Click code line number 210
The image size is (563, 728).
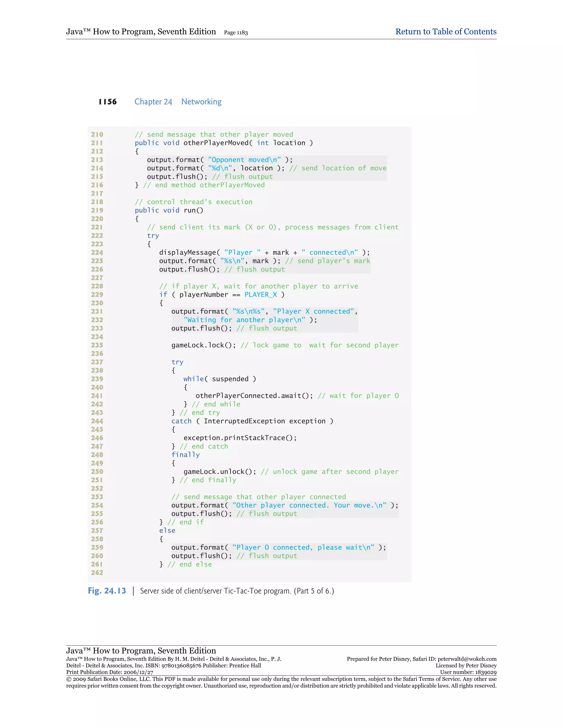(97, 134)
